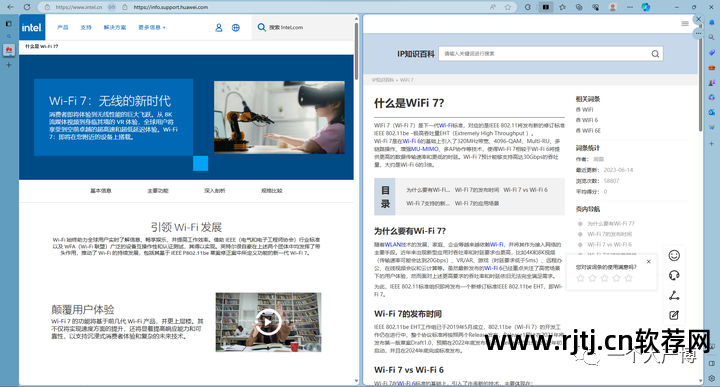
Task: Expand the 更多信息 dropdown on Intel site
Action: click(152, 28)
